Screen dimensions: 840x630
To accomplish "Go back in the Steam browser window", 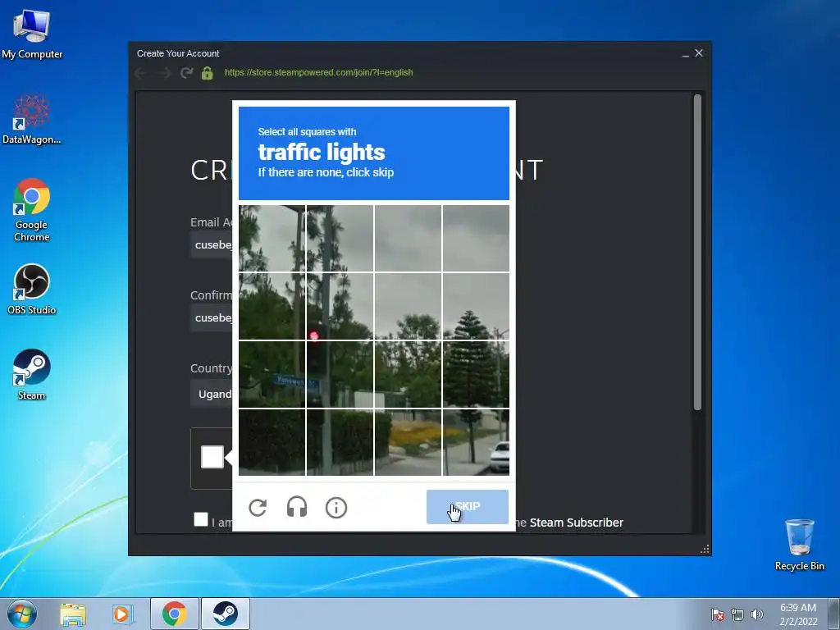I will tap(141, 73).
